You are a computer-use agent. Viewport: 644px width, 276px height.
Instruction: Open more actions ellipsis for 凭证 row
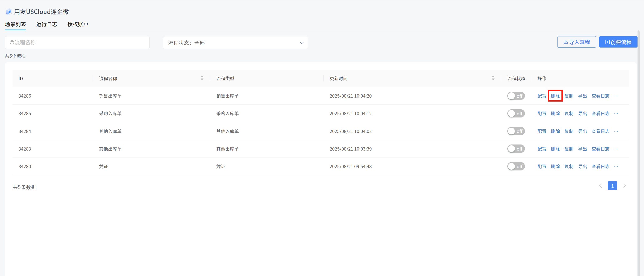616,166
